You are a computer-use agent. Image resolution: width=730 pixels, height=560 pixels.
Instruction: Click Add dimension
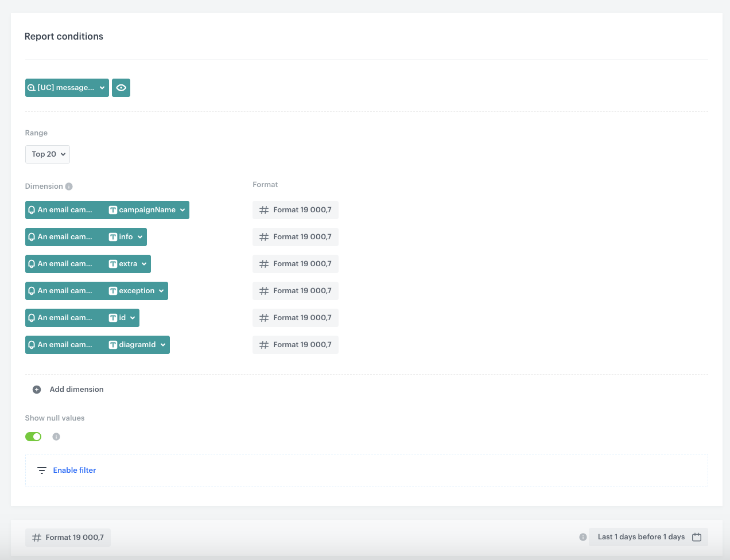click(x=76, y=389)
